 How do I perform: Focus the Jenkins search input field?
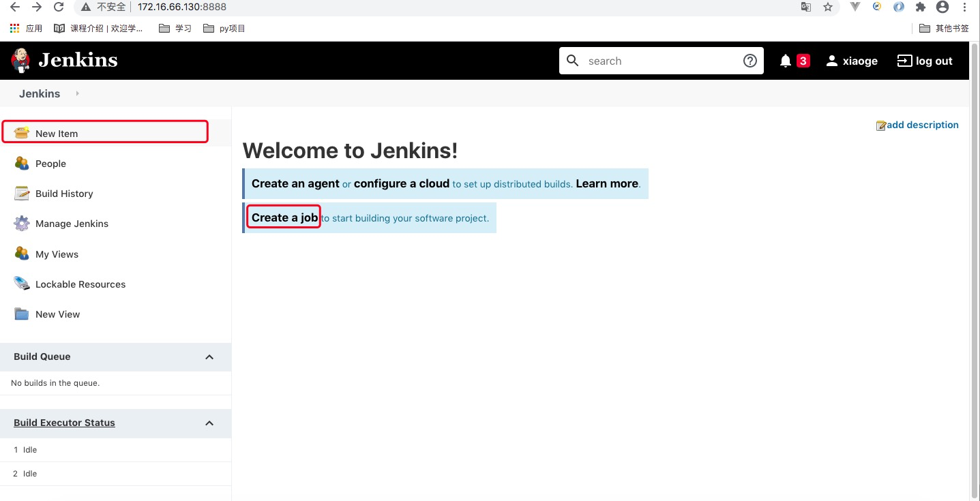click(x=662, y=61)
